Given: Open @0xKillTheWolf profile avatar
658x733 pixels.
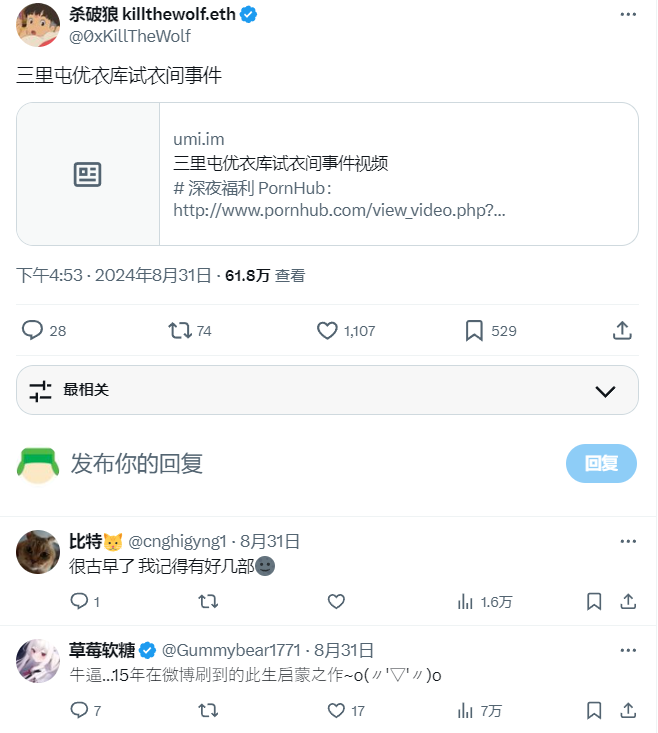Looking at the screenshot, I should coord(38,24).
